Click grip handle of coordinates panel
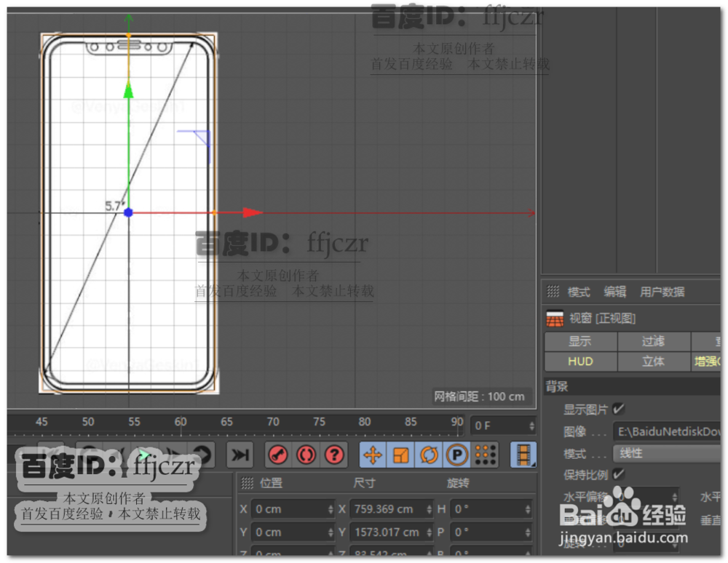The width and height of the screenshot is (728, 563). (247, 483)
